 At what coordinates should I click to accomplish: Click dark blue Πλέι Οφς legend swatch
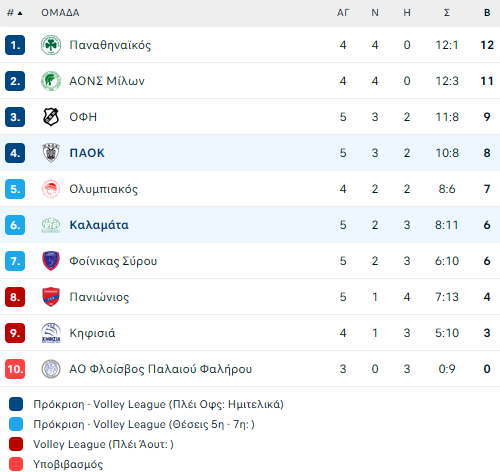[x=16, y=404]
